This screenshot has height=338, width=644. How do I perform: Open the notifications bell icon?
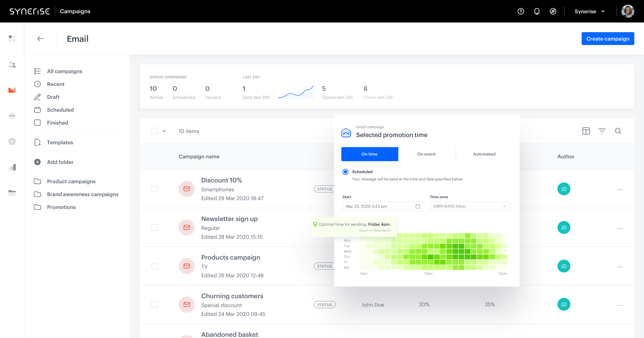(537, 11)
